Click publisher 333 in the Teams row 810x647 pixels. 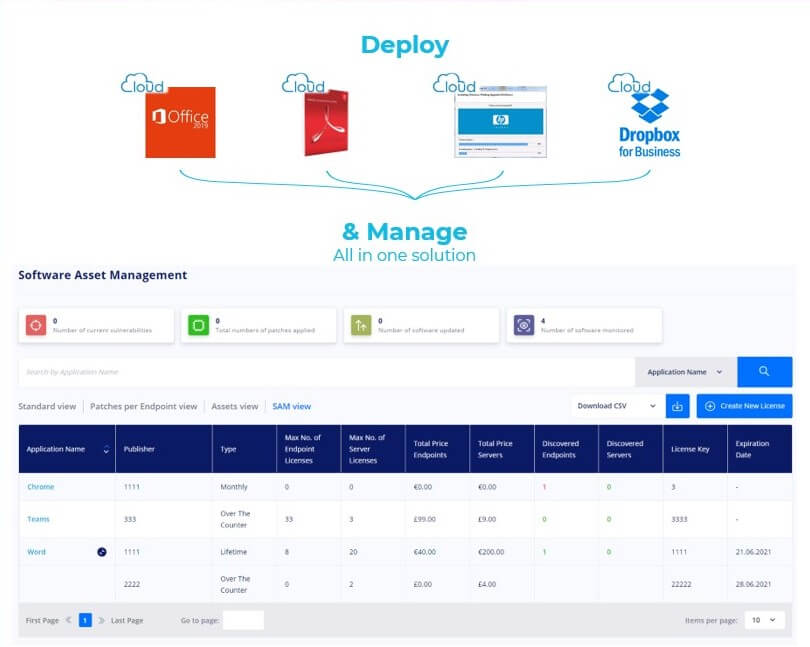pos(130,519)
